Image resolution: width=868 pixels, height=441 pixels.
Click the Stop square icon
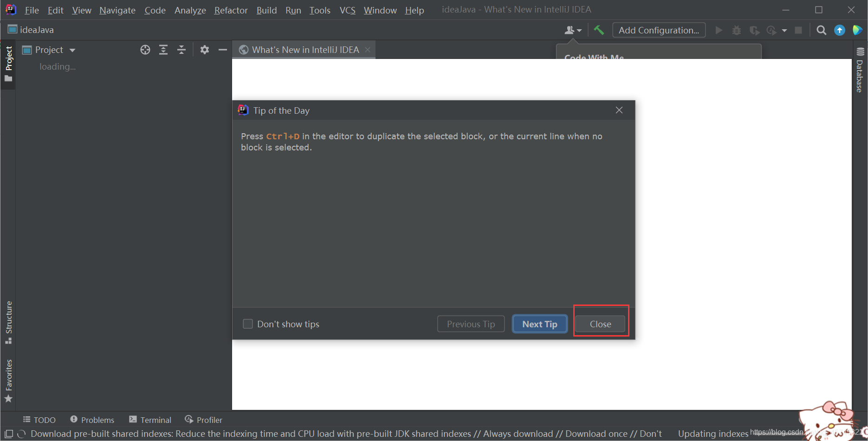coord(798,30)
